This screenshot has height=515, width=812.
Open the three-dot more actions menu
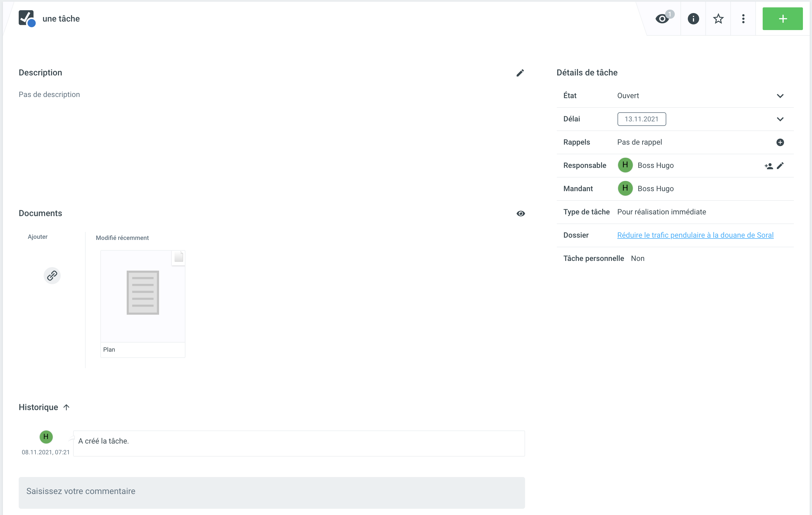[743, 18]
